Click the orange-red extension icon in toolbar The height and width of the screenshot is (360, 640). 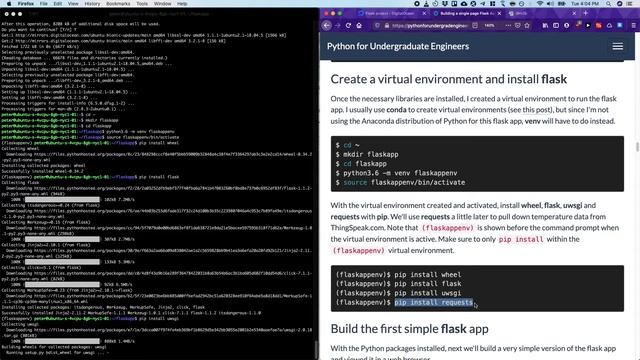pyautogui.click(x=598, y=25)
